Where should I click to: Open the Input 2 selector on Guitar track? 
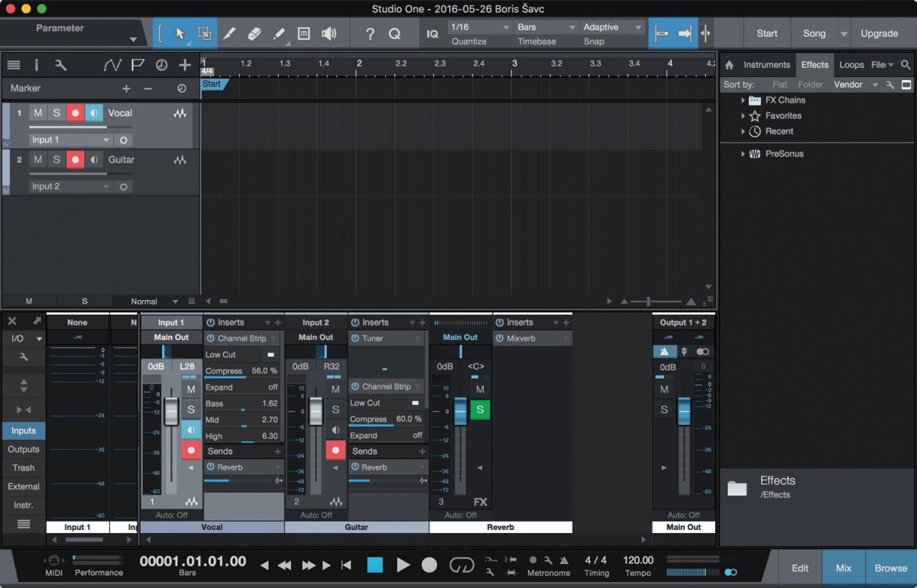point(70,186)
